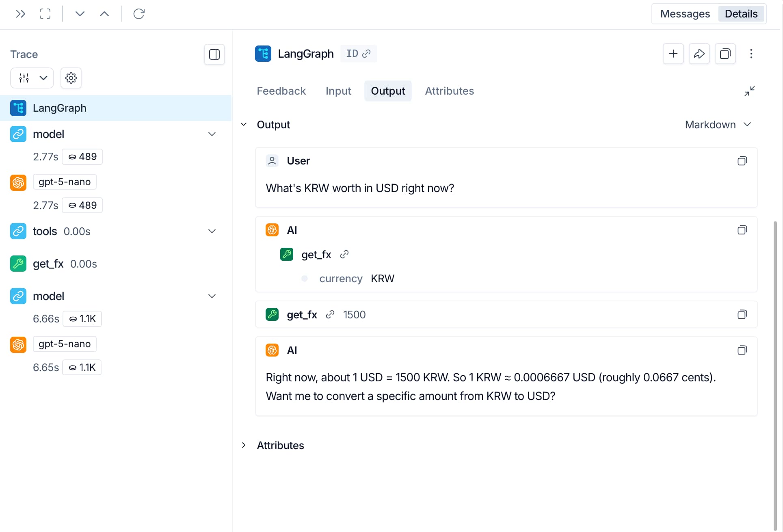Open the Markdown format dropdown
This screenshot has width=783, height=532.
click(x=718, y=125)
